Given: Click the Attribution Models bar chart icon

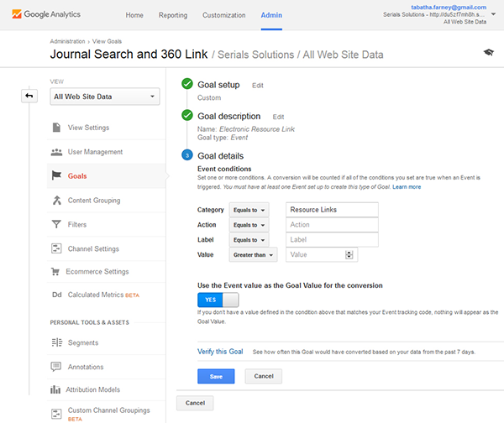Looking at the screenshot, I should pyautogui.click(x=55, y=389).
